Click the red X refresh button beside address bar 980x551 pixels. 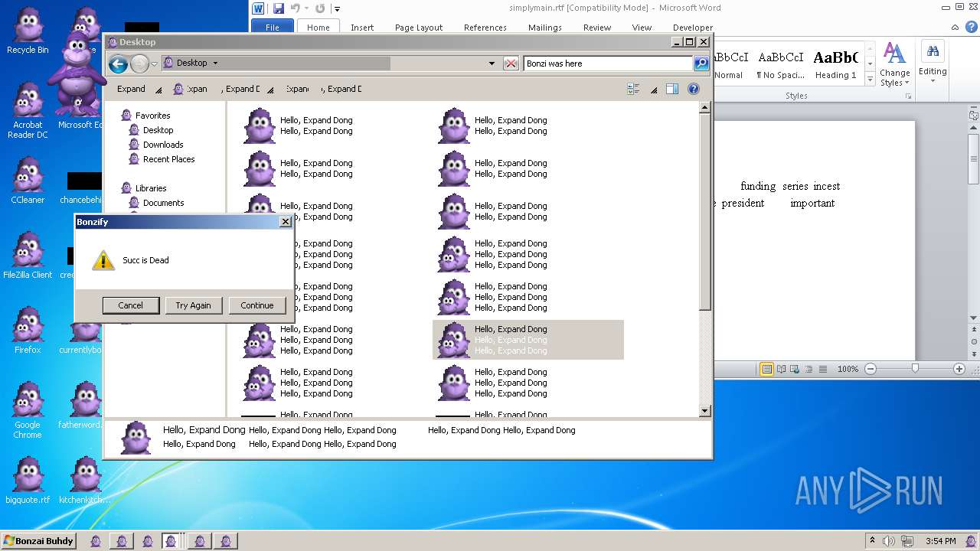pos(511,64)
